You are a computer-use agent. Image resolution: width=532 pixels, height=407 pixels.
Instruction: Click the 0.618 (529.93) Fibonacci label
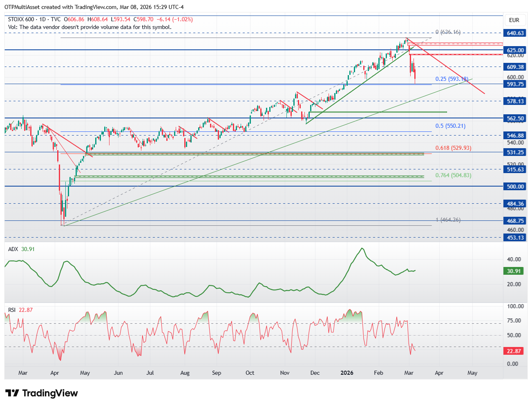pos(453,148)
